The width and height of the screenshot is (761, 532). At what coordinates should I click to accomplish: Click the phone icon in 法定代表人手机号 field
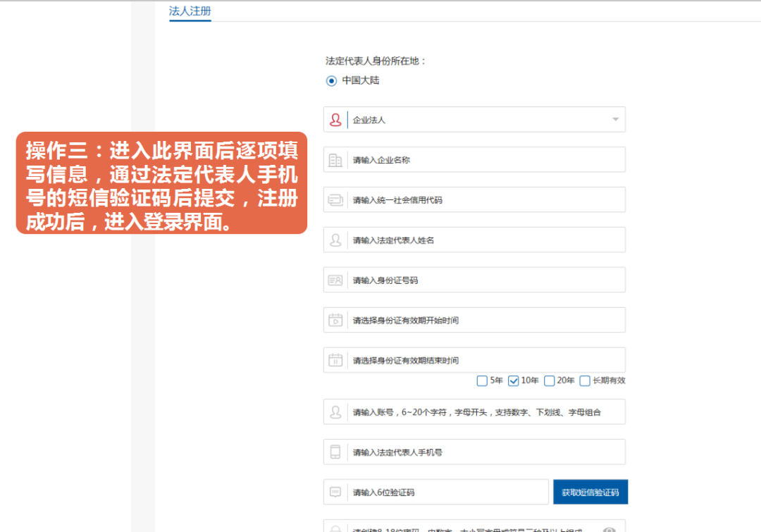tap(336, 452)
